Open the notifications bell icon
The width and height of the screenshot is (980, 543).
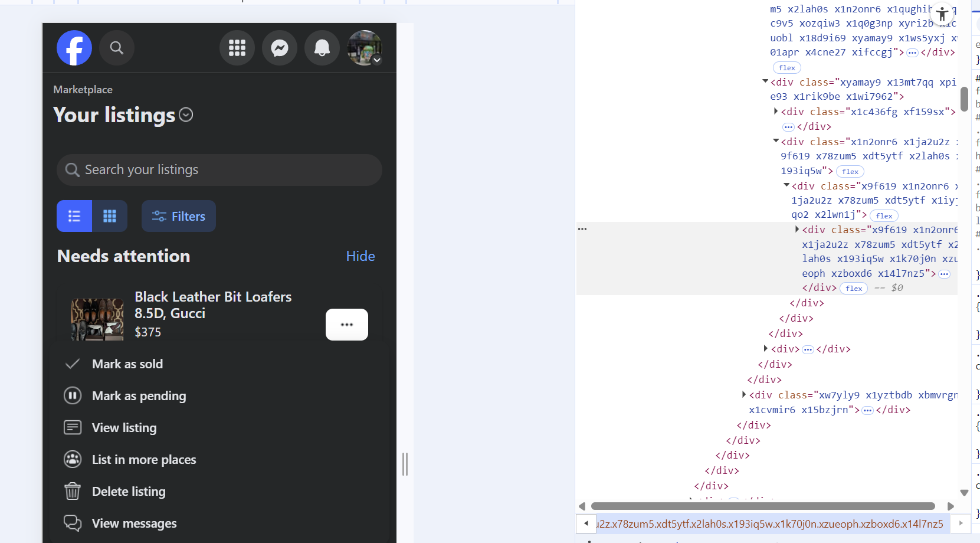(x=322, y=48)
